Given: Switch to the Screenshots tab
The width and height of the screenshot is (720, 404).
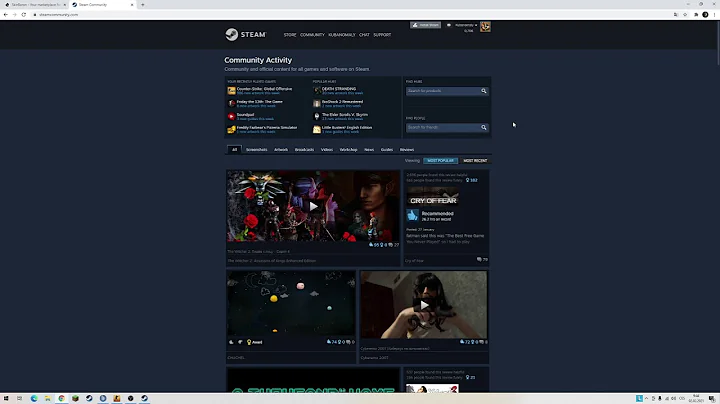Looking at the screenshot, I should click(256, 150).
